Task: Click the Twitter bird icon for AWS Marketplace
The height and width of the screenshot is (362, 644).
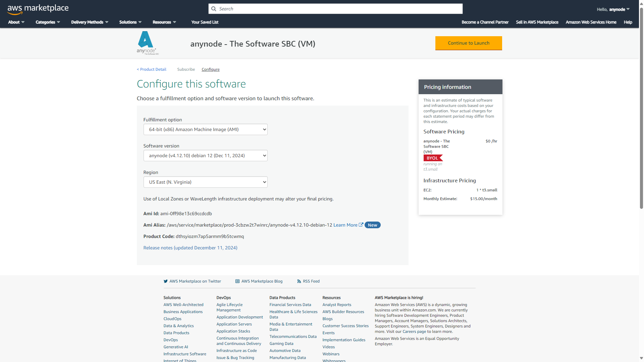Action: pos(165,281)
